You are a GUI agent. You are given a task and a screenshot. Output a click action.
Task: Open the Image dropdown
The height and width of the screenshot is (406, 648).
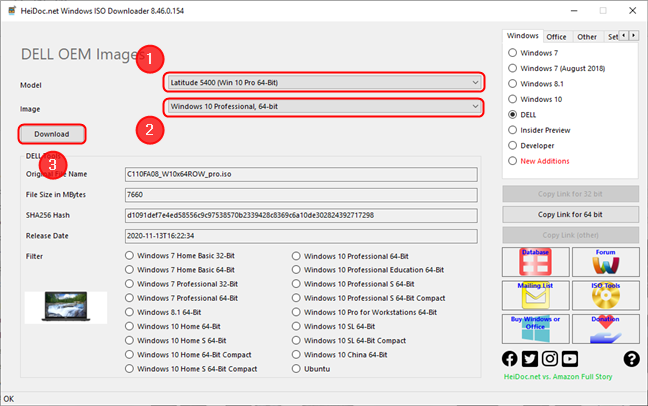(324, 107)
